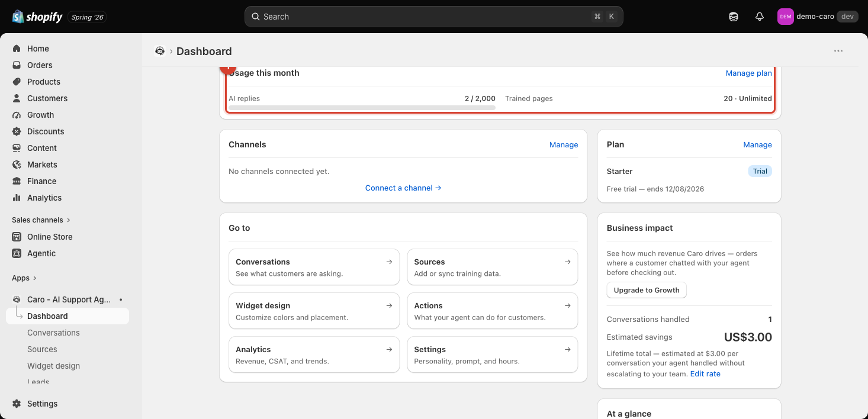Image resolution: width=868 pixels, height=419 pixels.
Task: Expand the Sales channels section
Action: [x=41, y=220]
